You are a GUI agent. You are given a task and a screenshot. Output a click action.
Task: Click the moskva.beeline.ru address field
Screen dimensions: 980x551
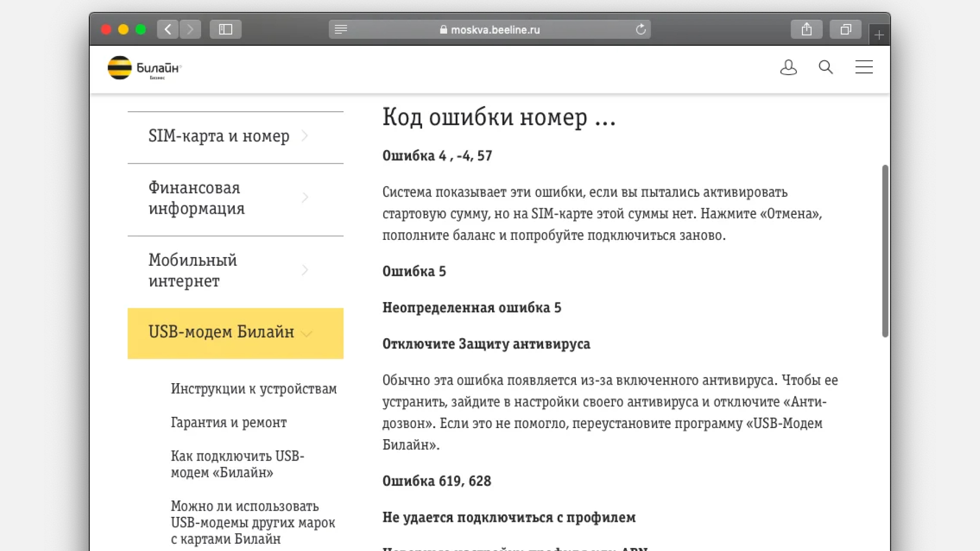[489, 30]
